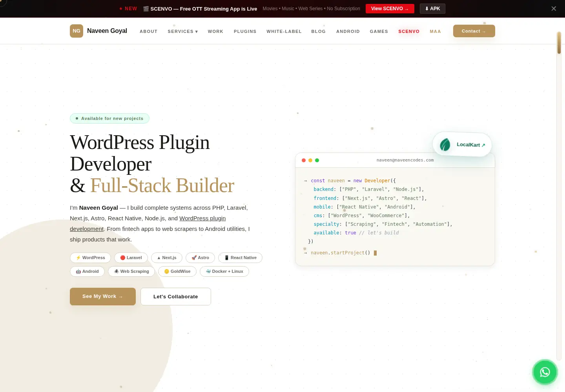Click naveen@naveencodes.com terminal title

pos(405,160)
